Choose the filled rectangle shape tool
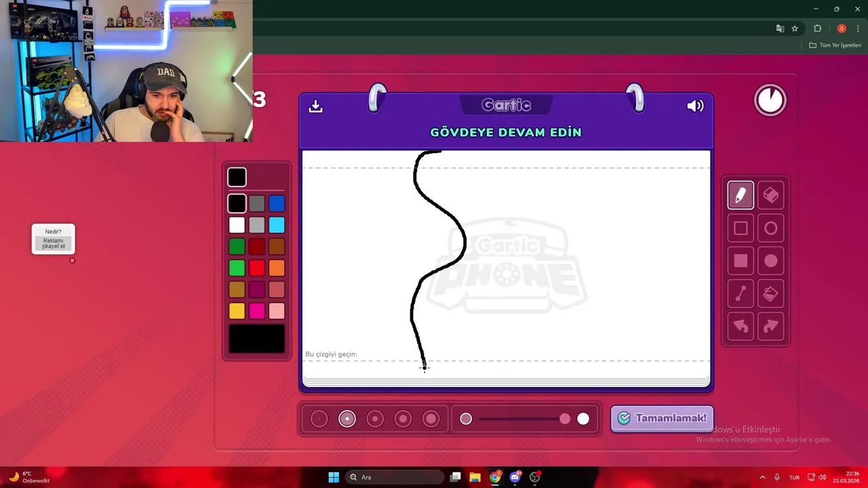 (x=741, y=261)
